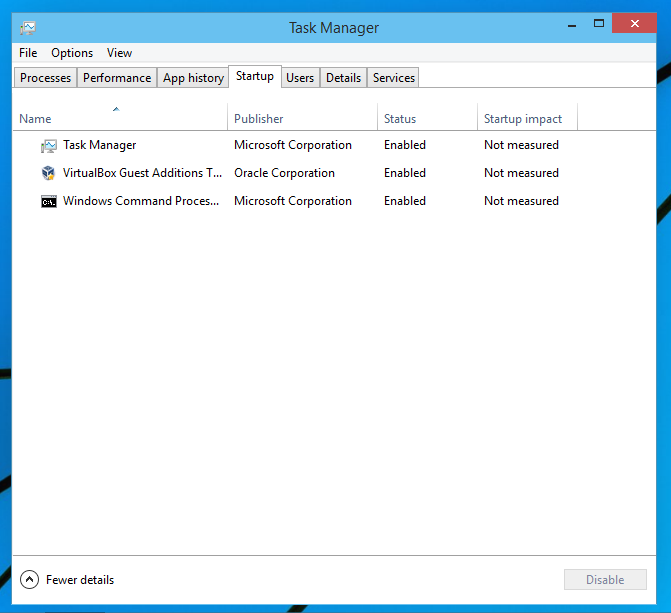Viewport: 671px width, 613px height.
Task: Click the Fewer details label
Action: (80, 580)
